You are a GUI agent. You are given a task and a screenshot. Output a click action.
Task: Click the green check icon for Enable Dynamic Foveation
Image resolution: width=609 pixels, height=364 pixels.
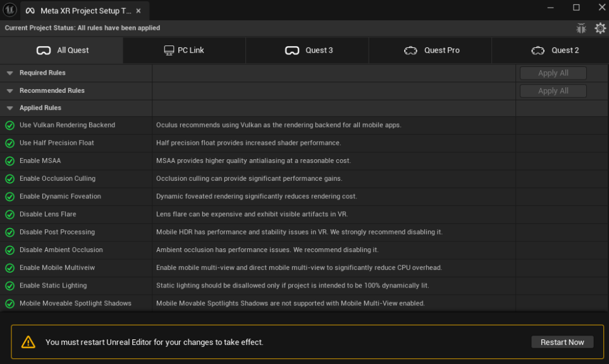point(9,197)
